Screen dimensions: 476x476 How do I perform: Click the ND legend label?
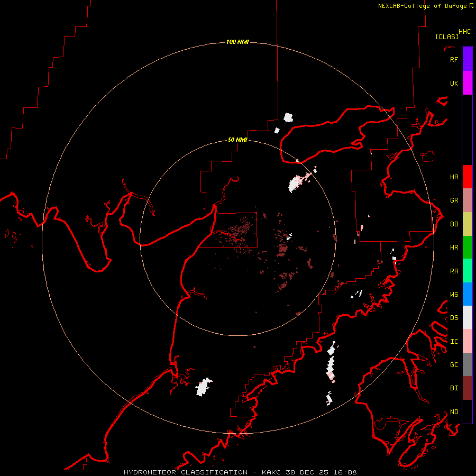pyautogui.click(x=454, y=411)
